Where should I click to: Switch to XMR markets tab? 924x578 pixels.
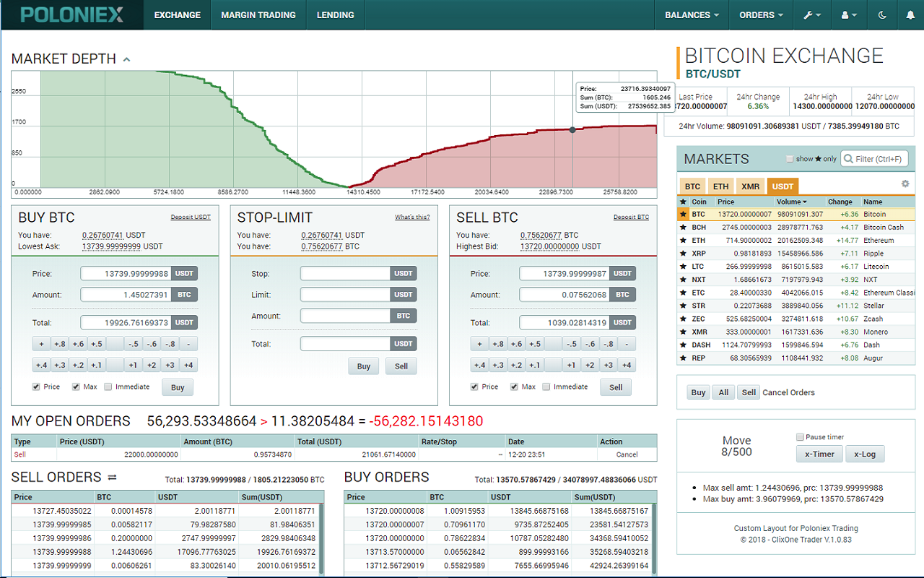[751, 186]
